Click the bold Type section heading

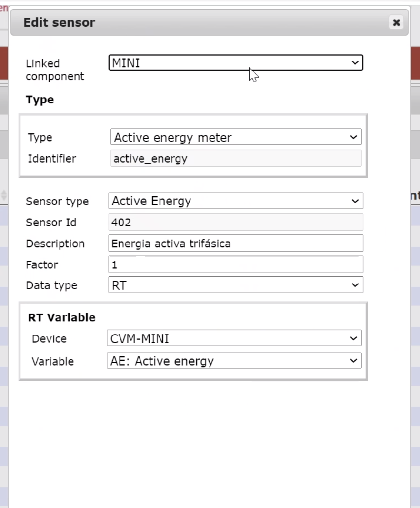(40, 100)
